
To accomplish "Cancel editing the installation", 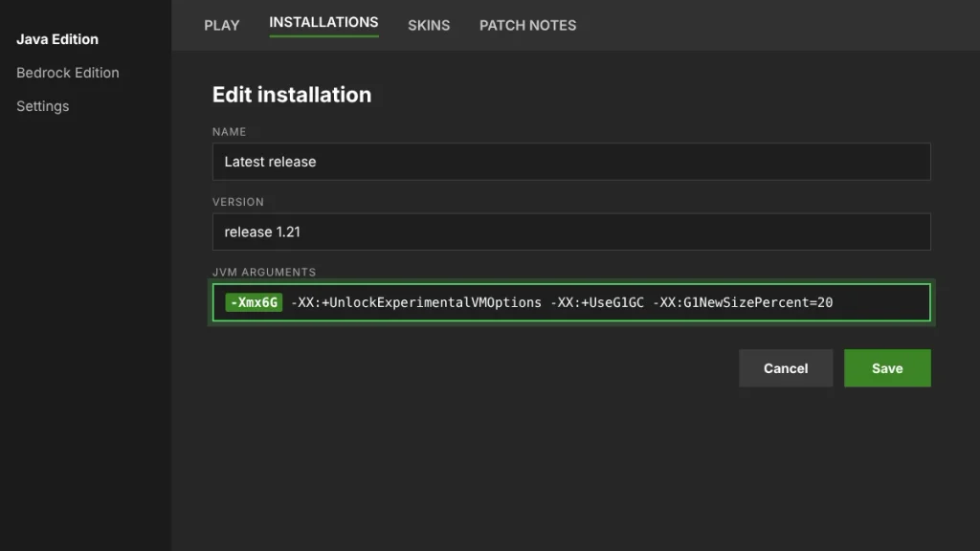I will (x=786, y=368).
